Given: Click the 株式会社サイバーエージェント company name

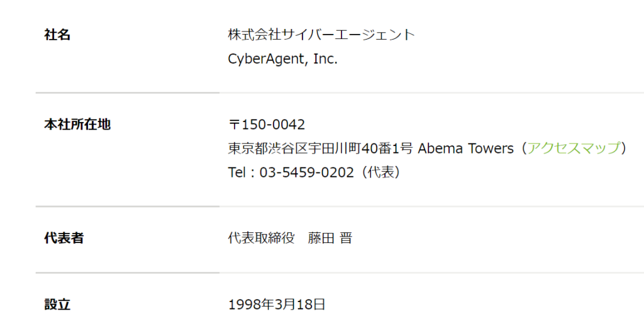Looking at the screenshot, I should [x=321, y=35].
